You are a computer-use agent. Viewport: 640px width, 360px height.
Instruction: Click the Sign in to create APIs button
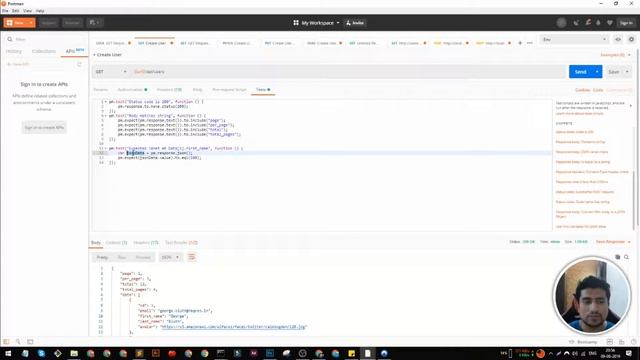point(44,127)
